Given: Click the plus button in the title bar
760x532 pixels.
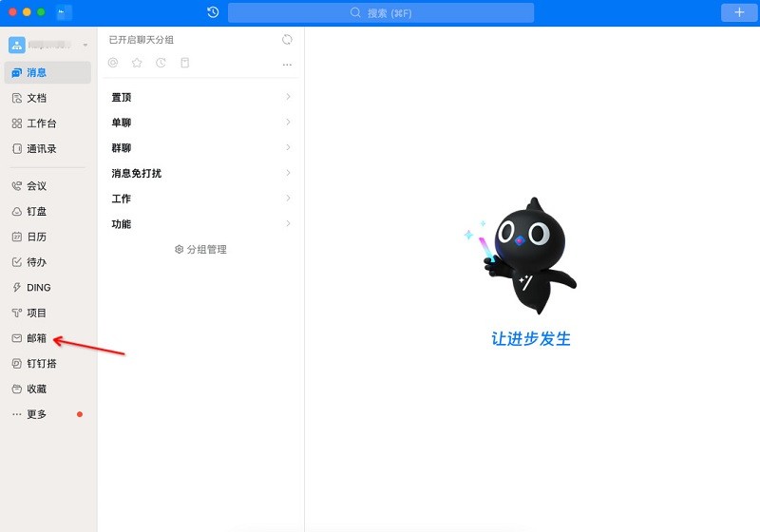Looking at the screenshot, I should point(739,12).
